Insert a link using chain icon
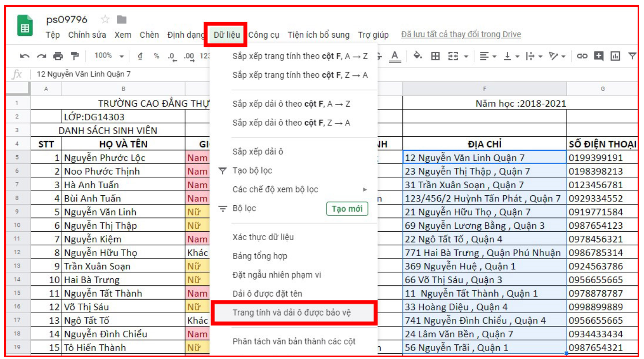 coord(582,56)
